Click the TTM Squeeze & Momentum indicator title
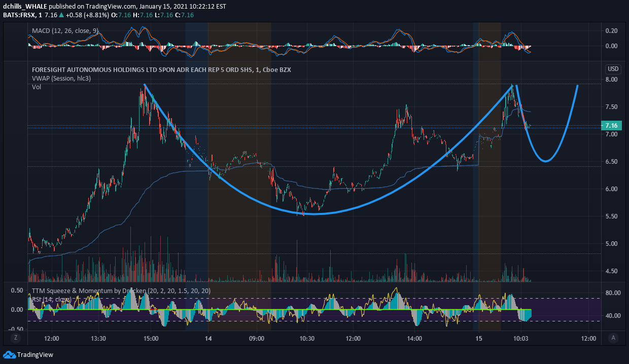Image resolution: width=629 pixels, height=364 pixels. pos(121,291)
